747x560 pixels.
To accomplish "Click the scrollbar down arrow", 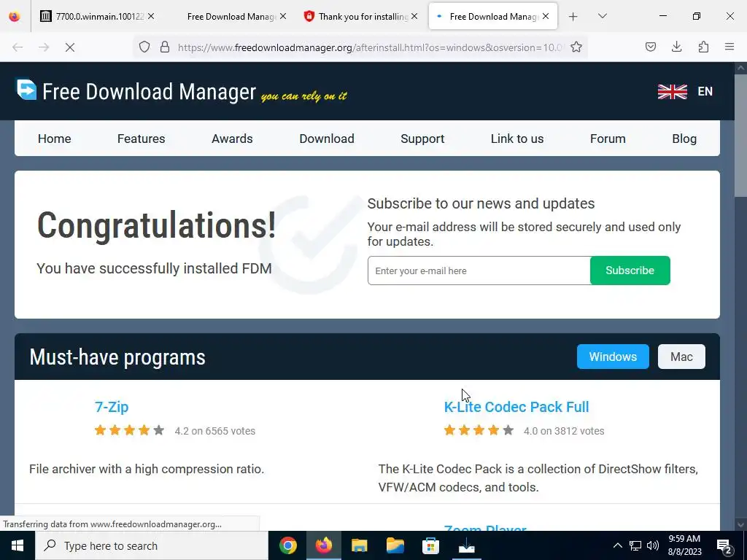I will 741,524.
